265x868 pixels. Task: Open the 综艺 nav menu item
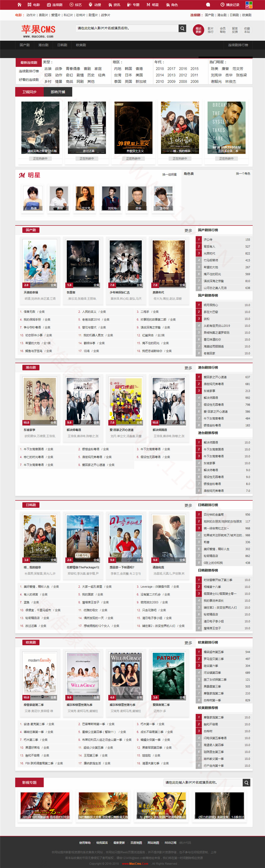point(75,5)
